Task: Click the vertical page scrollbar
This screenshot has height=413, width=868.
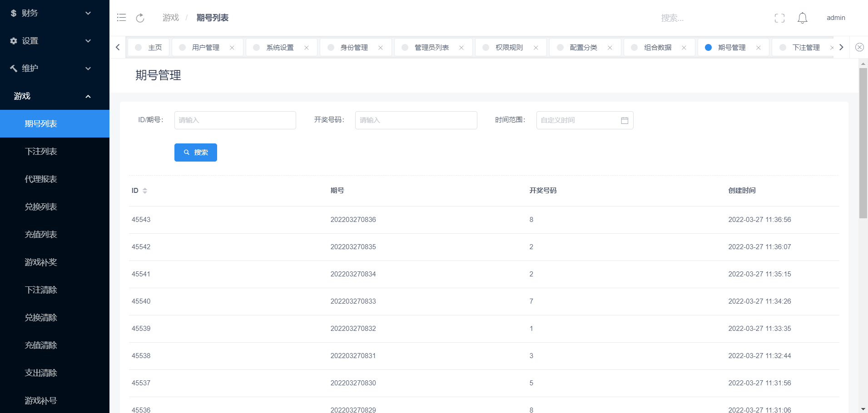Action: (x=863, y=143)
